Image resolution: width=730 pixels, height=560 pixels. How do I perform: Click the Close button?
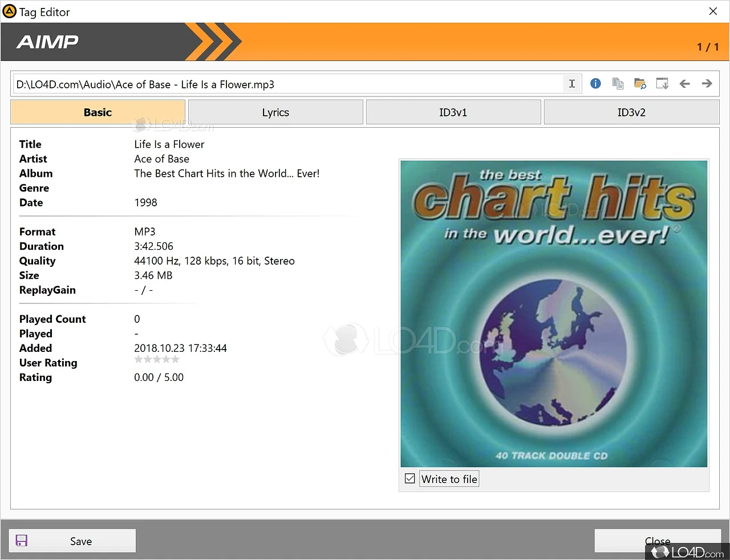click(x=658, y=541)
